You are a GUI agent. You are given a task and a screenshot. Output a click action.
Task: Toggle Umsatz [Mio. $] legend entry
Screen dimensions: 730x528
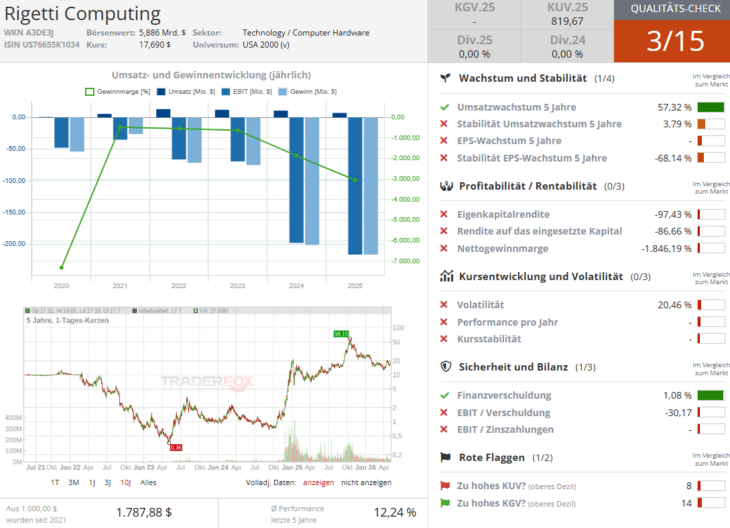point(186,92)
